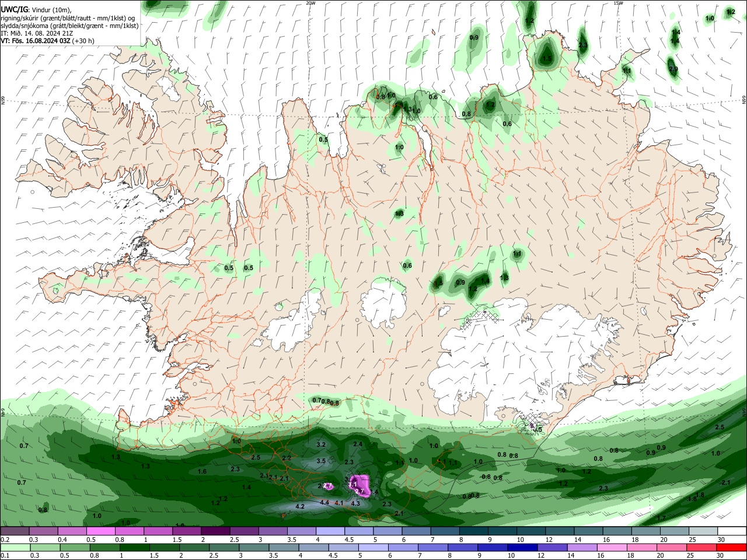Click the '(+30 h)' forecast offset text

pyautogui.click(x=84, y=41)
